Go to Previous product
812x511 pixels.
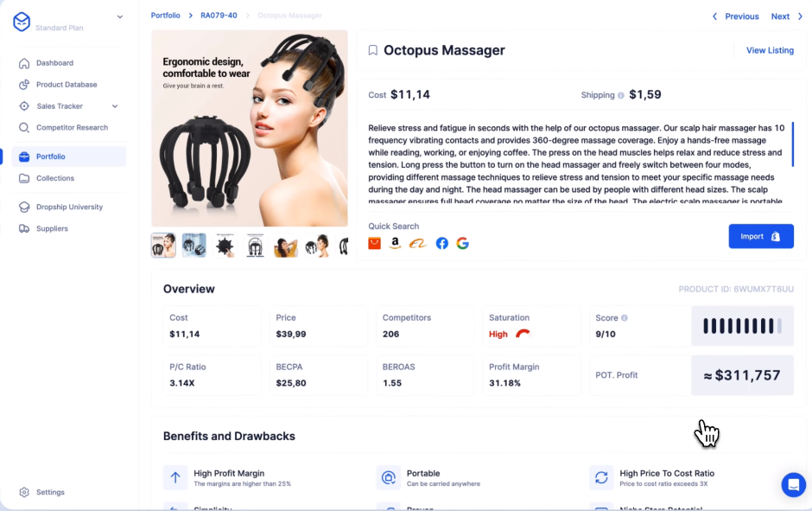click(735, 16)
